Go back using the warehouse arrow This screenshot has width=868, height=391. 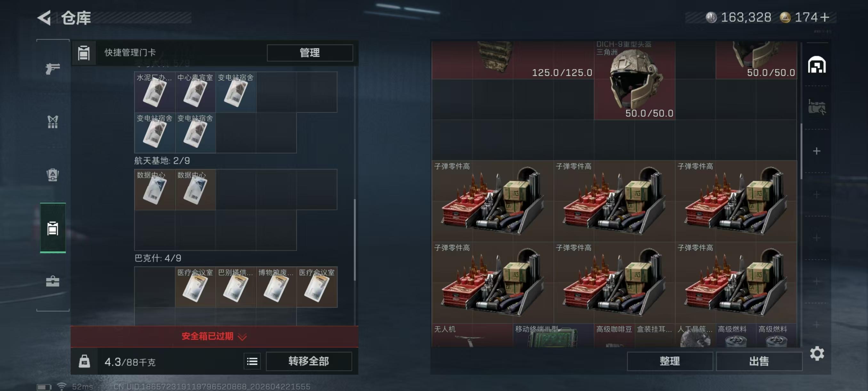44,18
